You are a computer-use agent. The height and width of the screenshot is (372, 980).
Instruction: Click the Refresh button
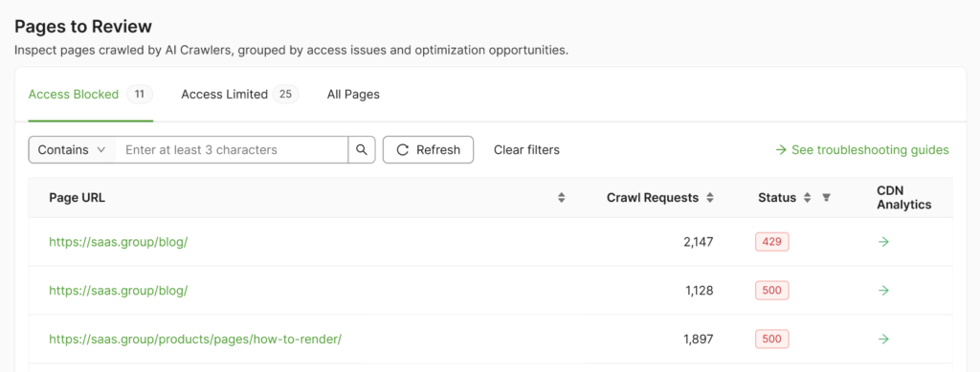pos(428,150)
